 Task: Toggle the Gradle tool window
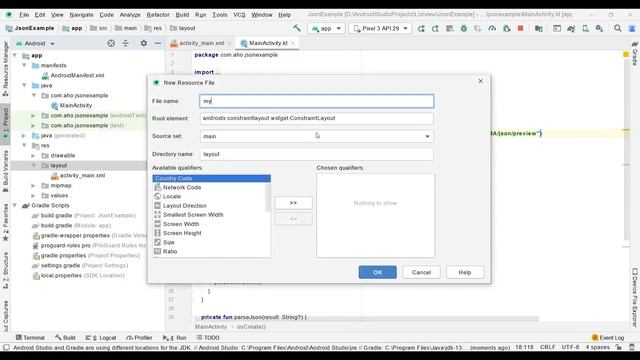[635, 53]
